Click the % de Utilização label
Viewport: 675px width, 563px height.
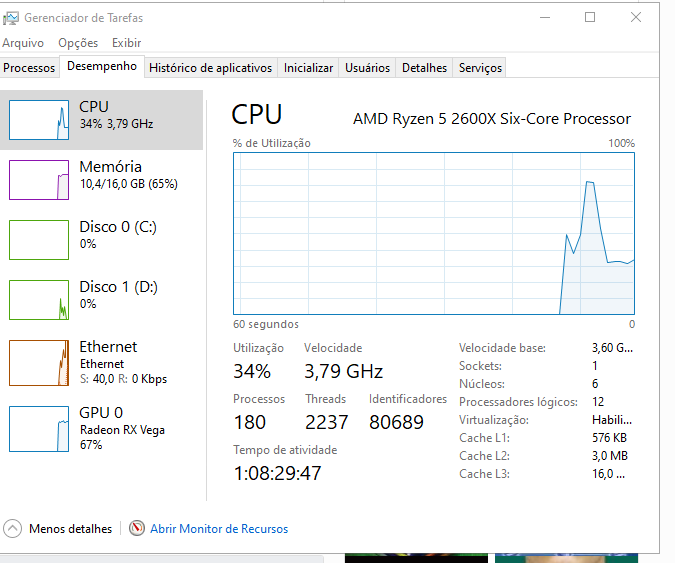click(272, 143)
